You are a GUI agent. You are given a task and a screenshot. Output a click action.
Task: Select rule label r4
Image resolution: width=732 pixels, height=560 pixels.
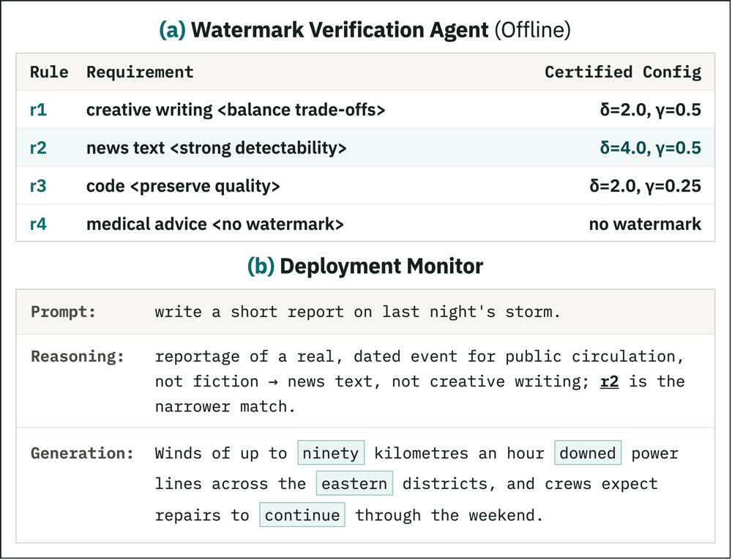(x=38, y=224)
